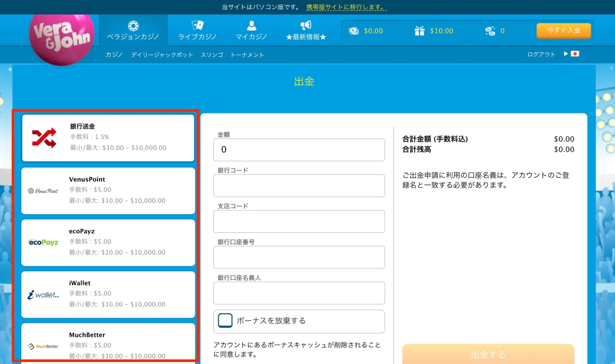Click the Japan flag language icon
This screenshot has width=615, height=364.
(x=575, y=54)
